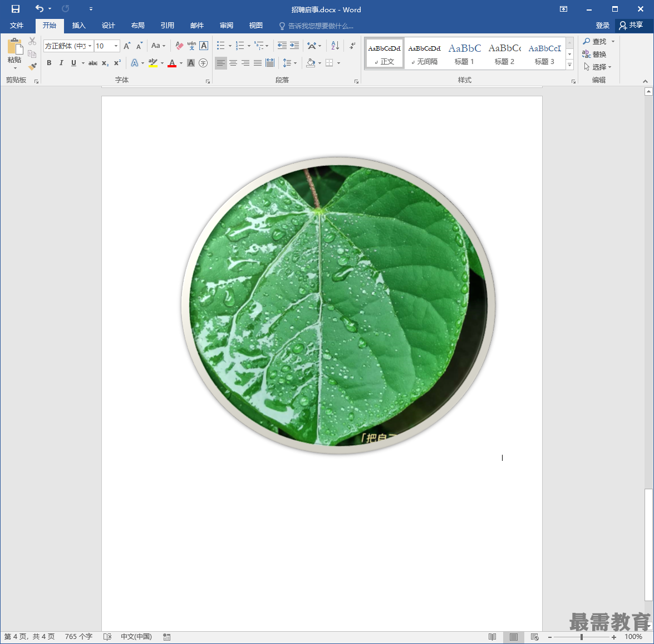Decrease paragraph indent
This screenshot has width=654, height=644.
click(282, 46)
